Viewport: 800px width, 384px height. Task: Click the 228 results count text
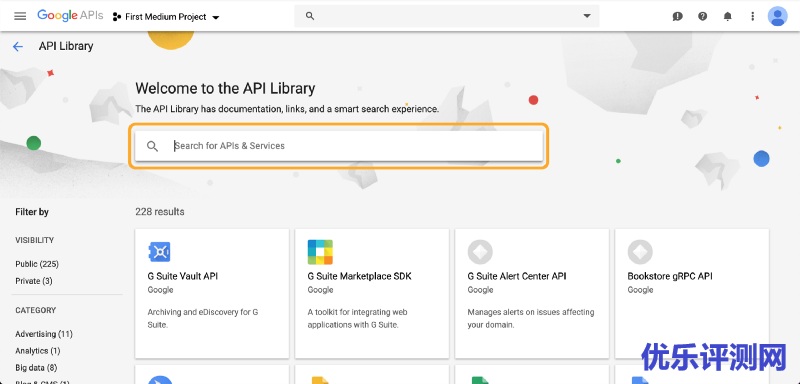(x=160, y=212)
